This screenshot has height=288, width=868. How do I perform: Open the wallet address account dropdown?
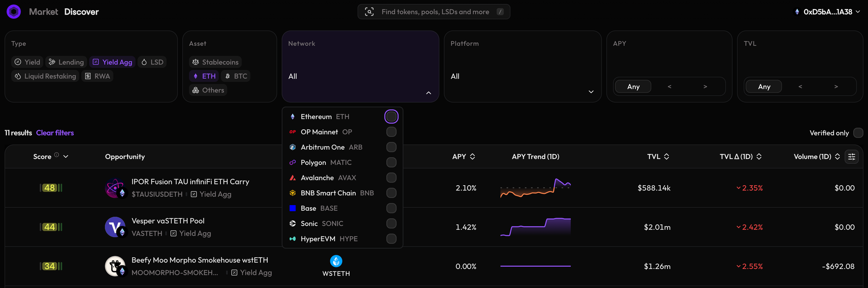point(827,12)
